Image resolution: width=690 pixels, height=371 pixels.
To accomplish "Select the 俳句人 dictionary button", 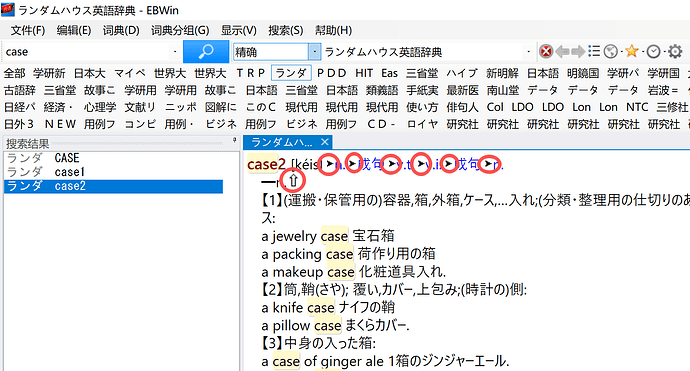I will (462, 107).
